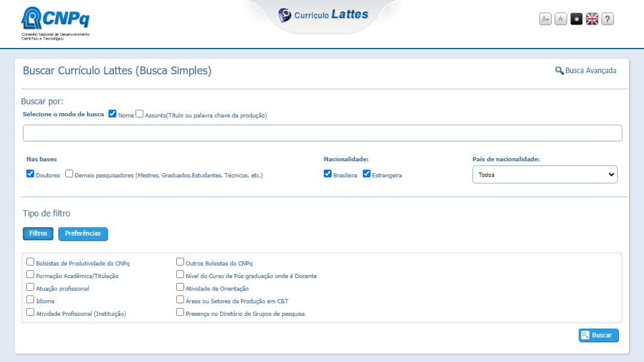Check Demais pesquisadores checkbox
This screenshot has height=362, width=644.
[70, 174]
